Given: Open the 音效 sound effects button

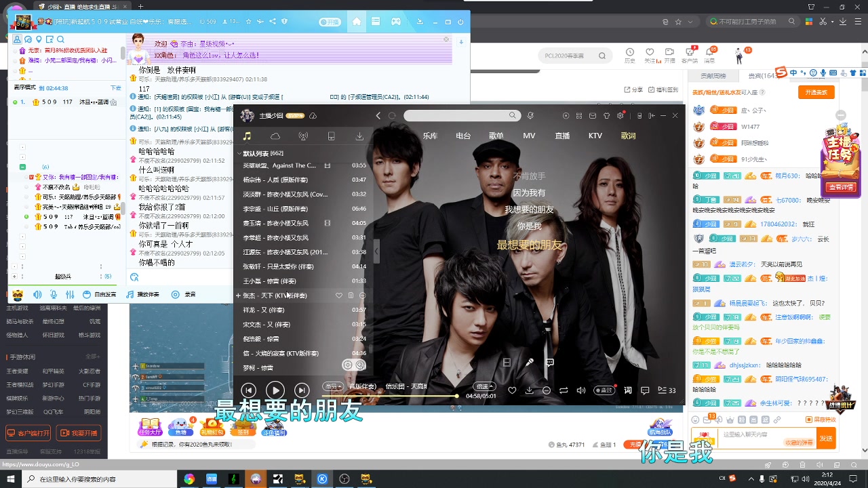Looking at the screenshot, I should coord(603,390).
